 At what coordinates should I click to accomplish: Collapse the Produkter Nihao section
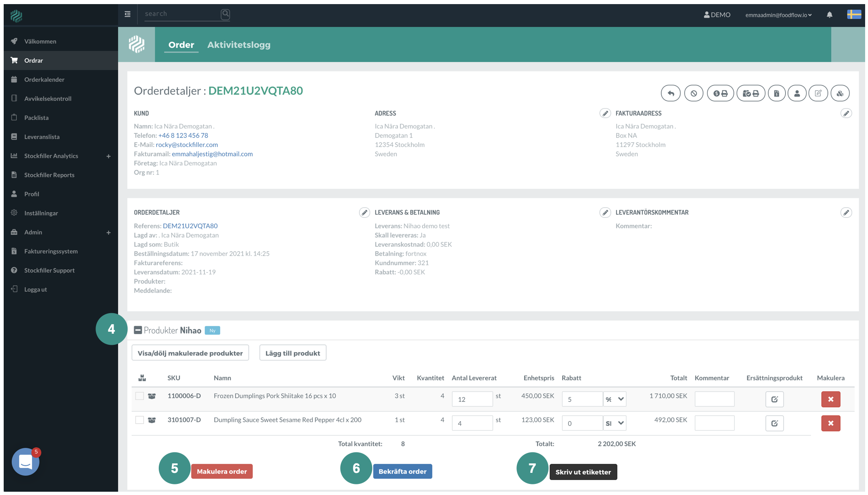tap(138, 330)
